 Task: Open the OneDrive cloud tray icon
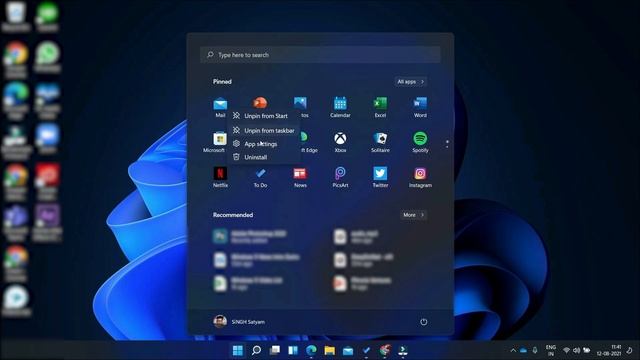tap(523, 350)
